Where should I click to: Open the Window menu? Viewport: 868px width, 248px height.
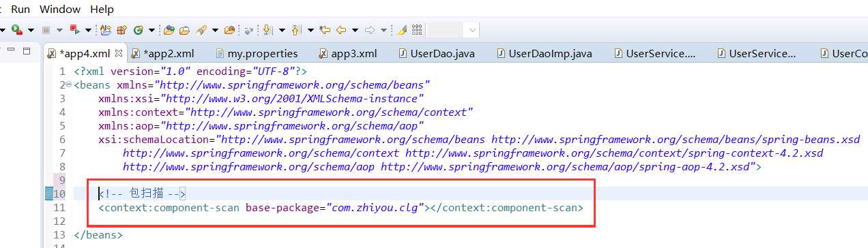tap(60, 10)
